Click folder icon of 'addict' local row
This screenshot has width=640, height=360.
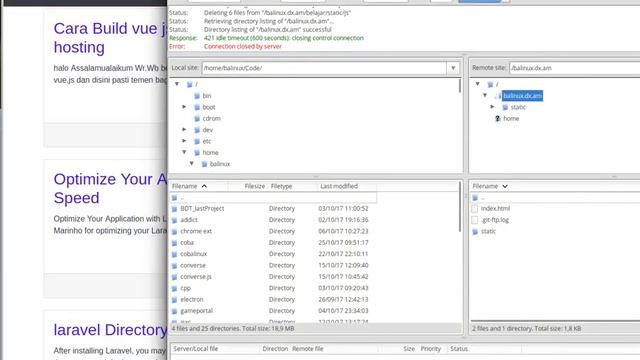click(x=174, y=220)
